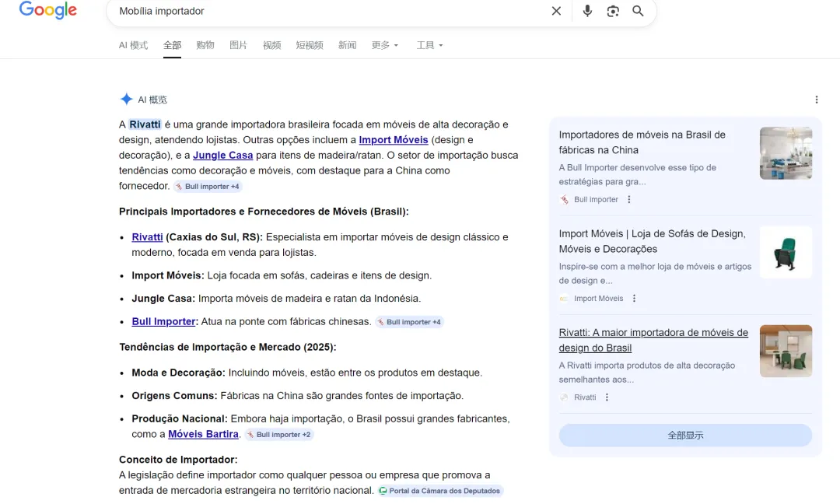
Task: Click the AI 概览 sparkle icon
Action: coord(127,99)
